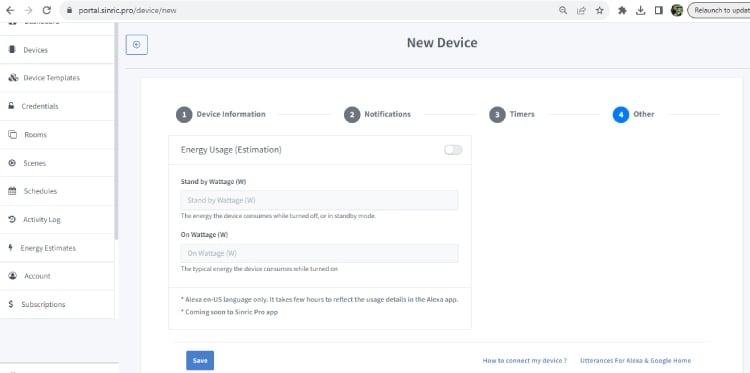Click the Subscriptions dollar icon
This screenshot has height=373, width=750.
(11, 304)
